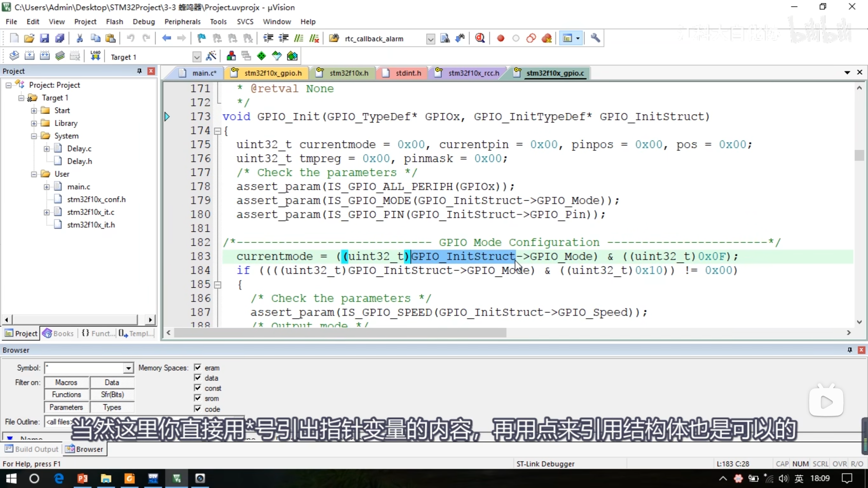Expand the Library folder in project tree

click(34, 123)
